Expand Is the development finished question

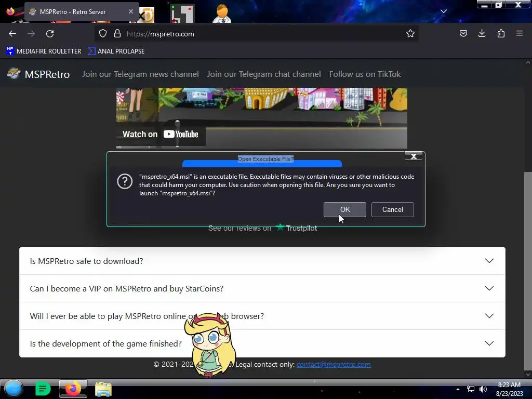(x=262, y=343)
